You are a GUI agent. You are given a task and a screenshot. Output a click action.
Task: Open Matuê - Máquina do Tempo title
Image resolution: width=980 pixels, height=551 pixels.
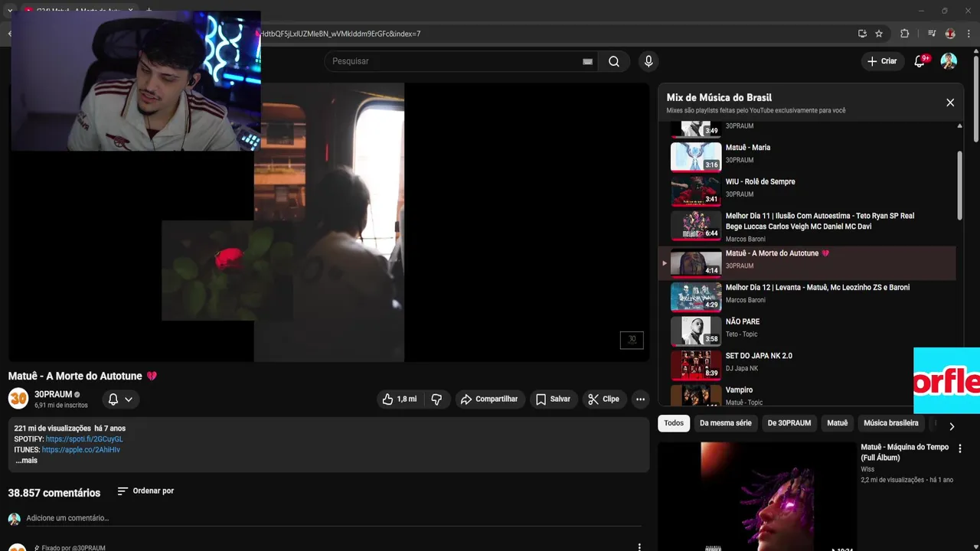coord(905,452)
